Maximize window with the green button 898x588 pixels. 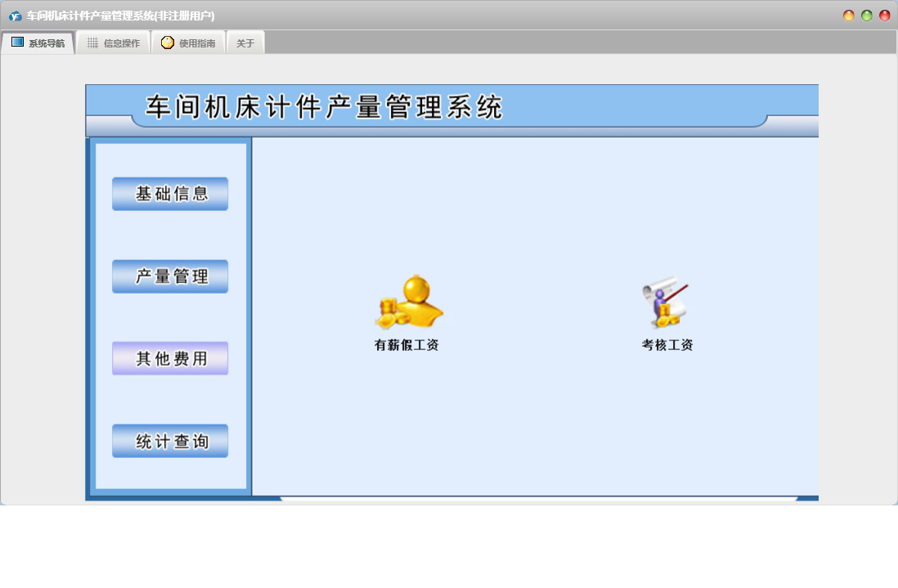[867, 16]
